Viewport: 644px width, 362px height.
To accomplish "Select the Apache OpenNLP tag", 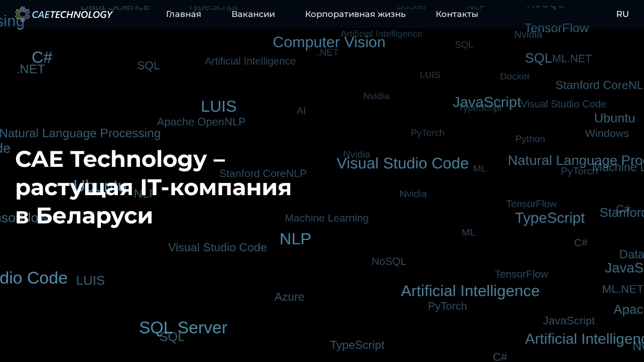I will point(201,122).
